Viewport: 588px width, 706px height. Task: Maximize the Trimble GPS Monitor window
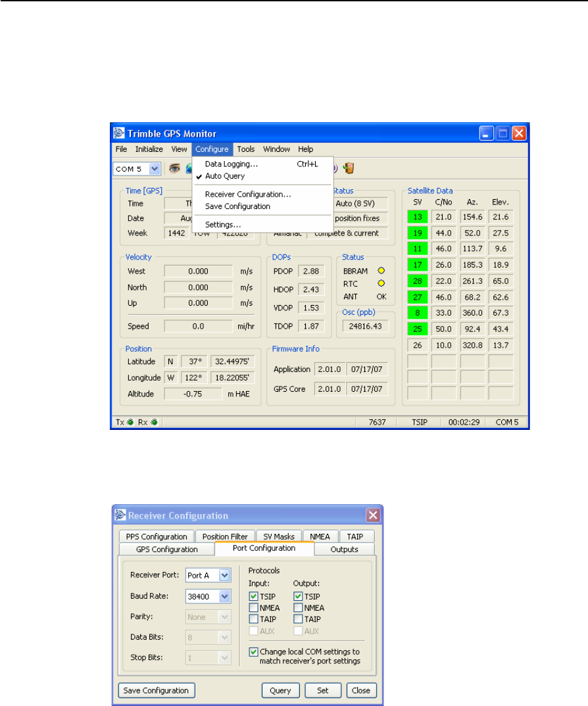[502, 133]
